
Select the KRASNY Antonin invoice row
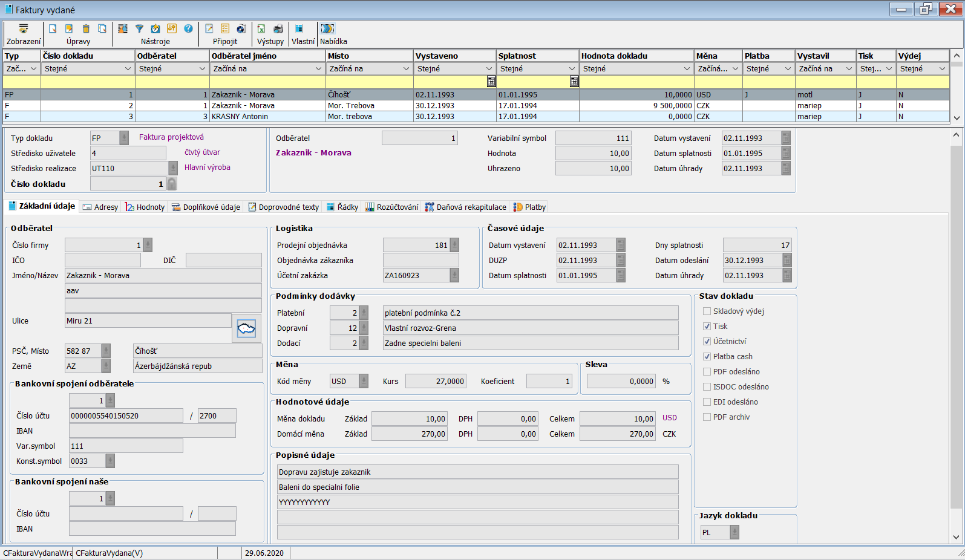tap(240, 117)
